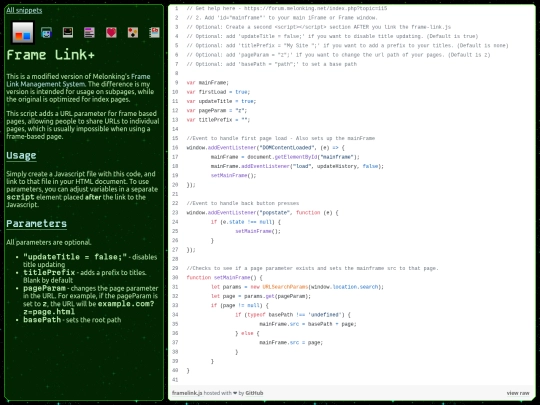This screenshot has width=540, height=405.
Task: Click the popstate addEventListener code line
Action: (262, 213)
